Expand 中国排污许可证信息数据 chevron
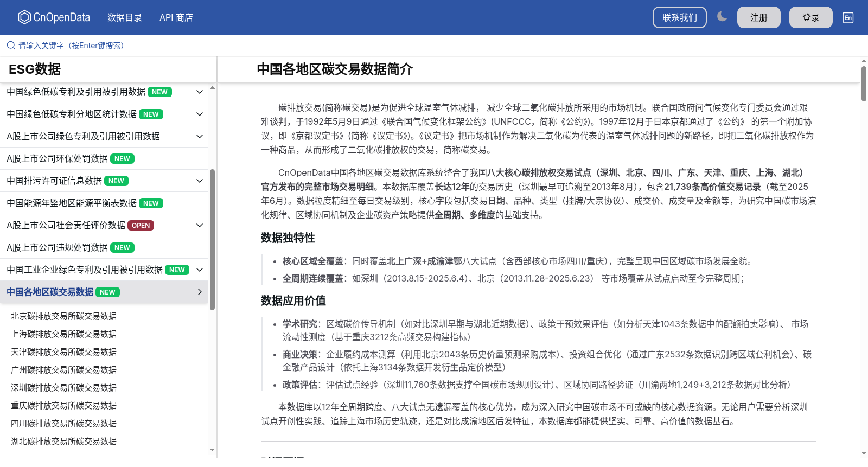Viewport: 868px width, 467px height. [200, 181]
